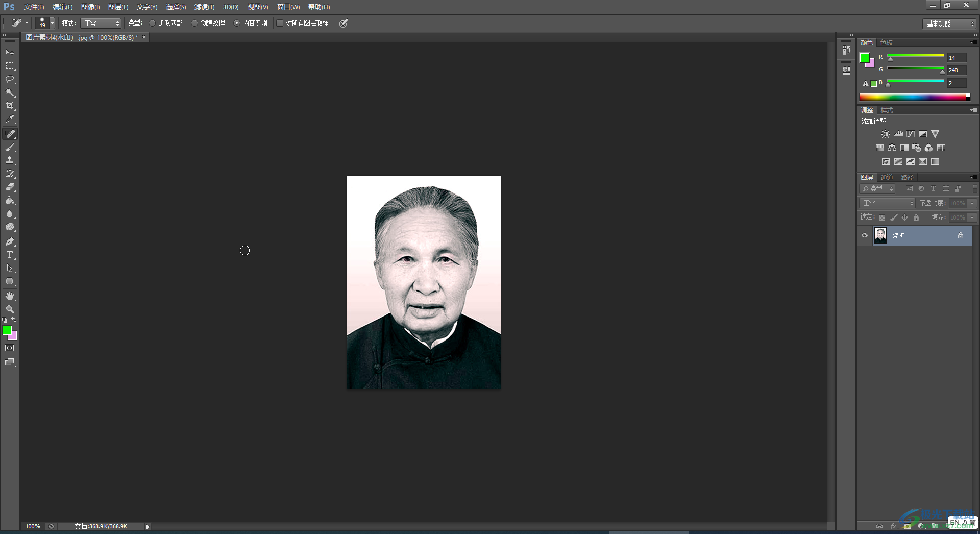Add a Color Balance adjustment
This screenshot has height=534, width=980.
tap(892, 148)
